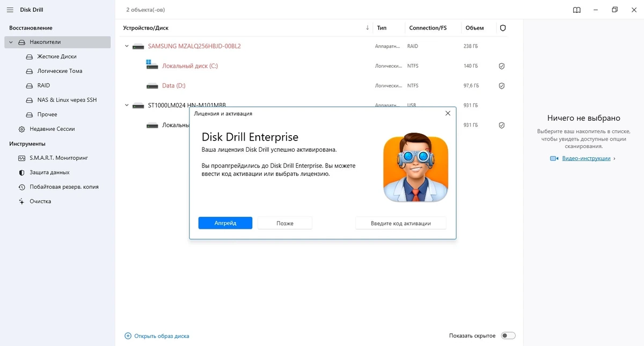The height and width of the screenshot is (346, 644).
Task: Click protection shield on the 931 ГБ volume
Action: 502,125
